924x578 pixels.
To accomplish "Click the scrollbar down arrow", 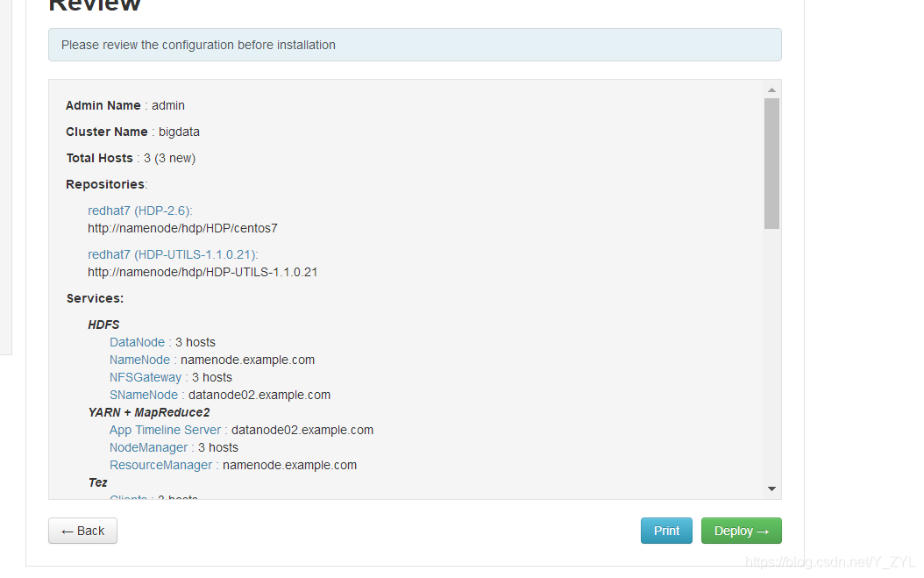I will [771, 489].
